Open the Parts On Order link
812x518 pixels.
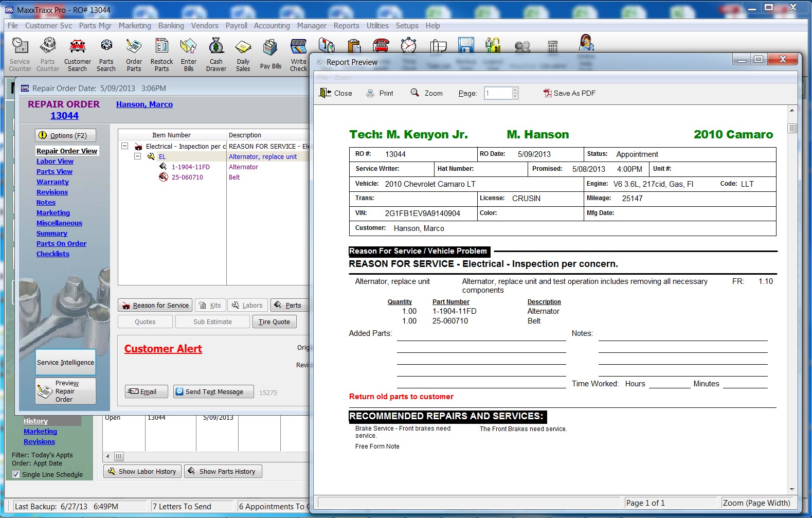tap(61, 243)
